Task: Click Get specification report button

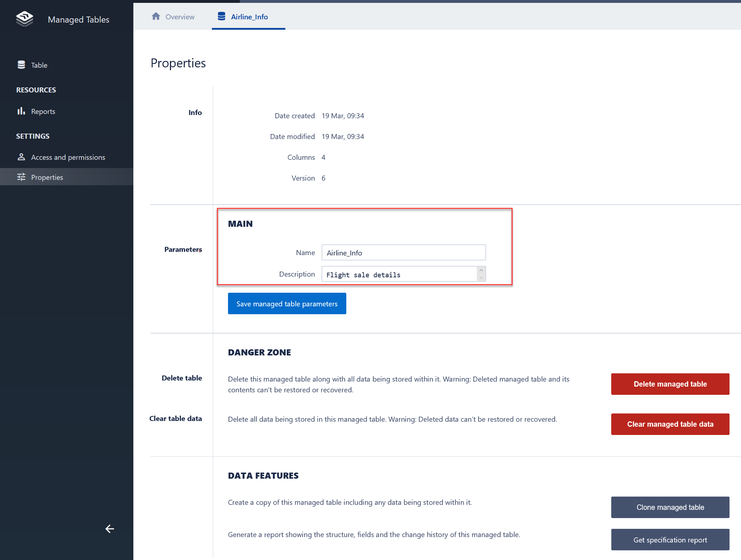Action: click(670, 540)
